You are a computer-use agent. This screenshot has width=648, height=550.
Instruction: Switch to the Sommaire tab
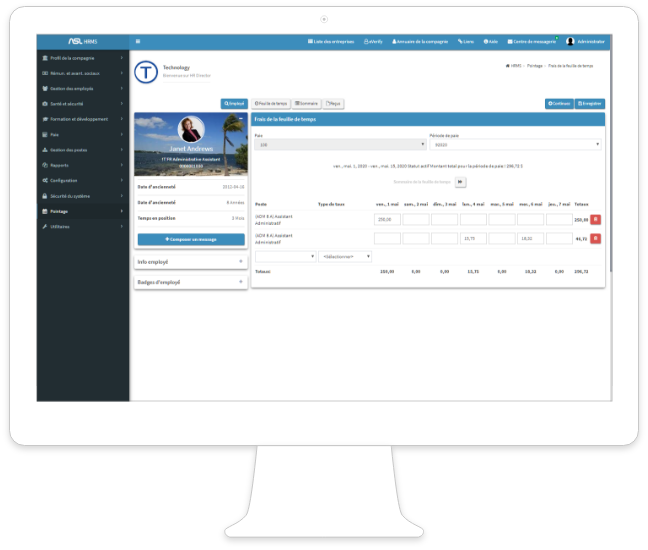304,103
